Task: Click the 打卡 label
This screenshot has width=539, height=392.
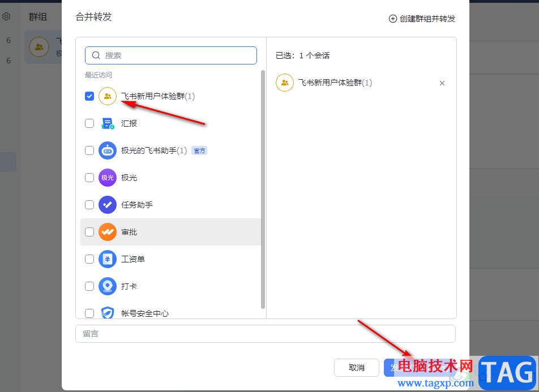Action: pos(129,286)
